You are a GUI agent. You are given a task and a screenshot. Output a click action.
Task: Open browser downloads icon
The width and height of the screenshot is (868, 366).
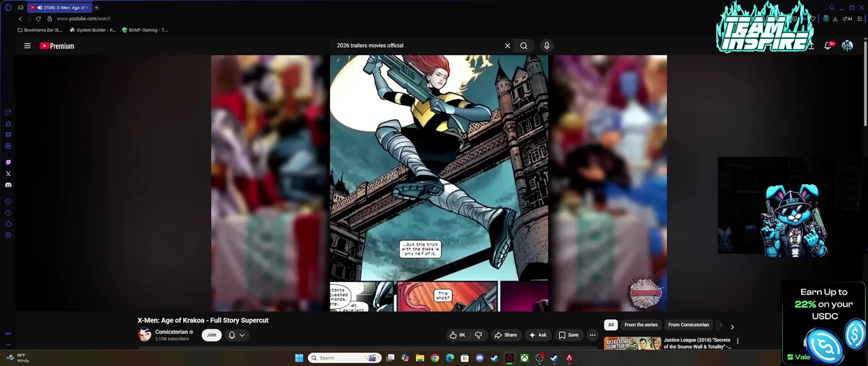click(x=835, y=19)
